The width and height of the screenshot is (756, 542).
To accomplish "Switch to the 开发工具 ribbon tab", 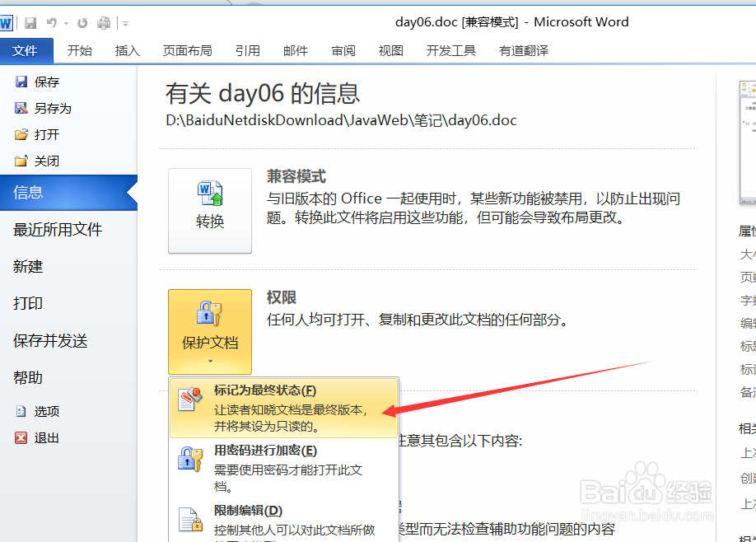I will 450,50.
